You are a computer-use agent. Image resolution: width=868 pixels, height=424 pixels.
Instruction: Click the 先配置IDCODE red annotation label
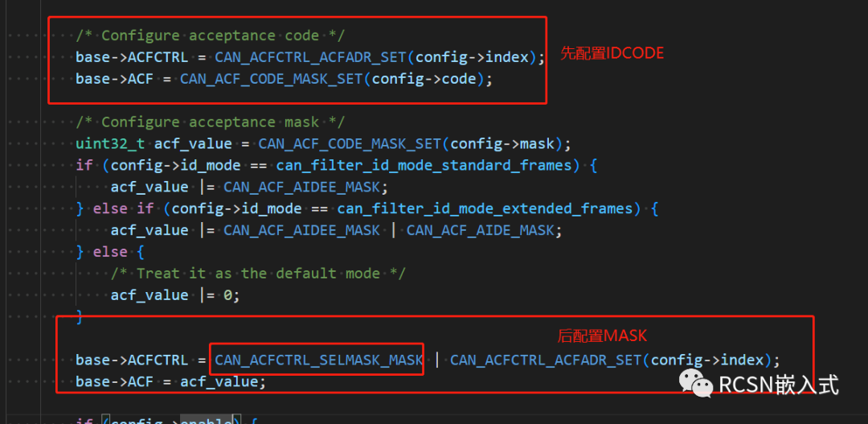(x=612, y=53)
